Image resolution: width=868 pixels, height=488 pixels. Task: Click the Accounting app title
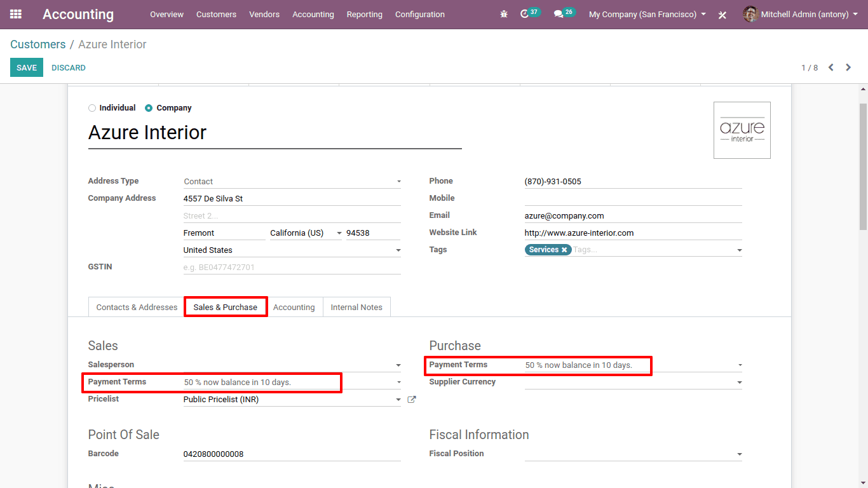pyautogui.click(x=78, y=14)
